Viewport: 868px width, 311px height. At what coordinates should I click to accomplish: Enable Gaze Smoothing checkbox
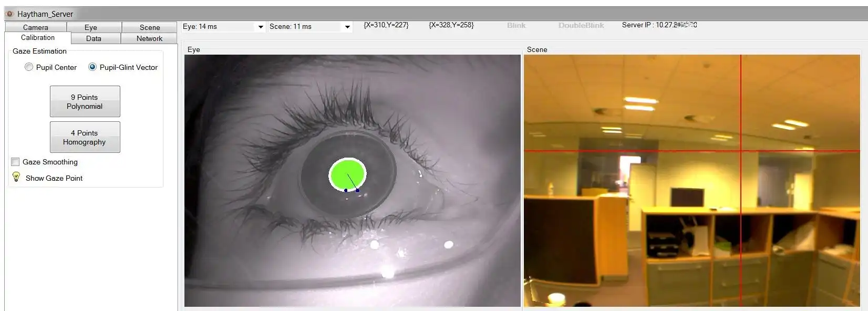[x=15, y=162]
